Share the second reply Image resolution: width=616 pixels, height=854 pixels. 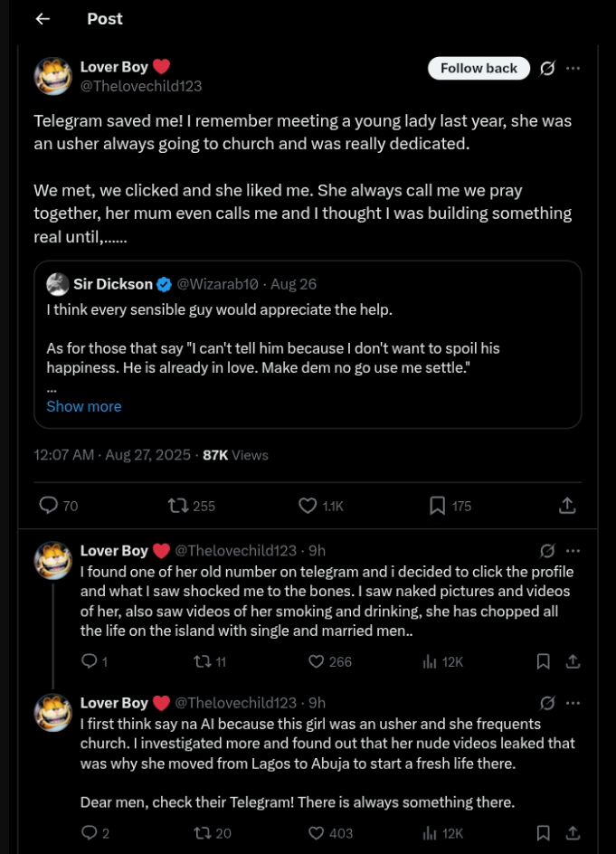pyautogui.click(x=573, y=832)
